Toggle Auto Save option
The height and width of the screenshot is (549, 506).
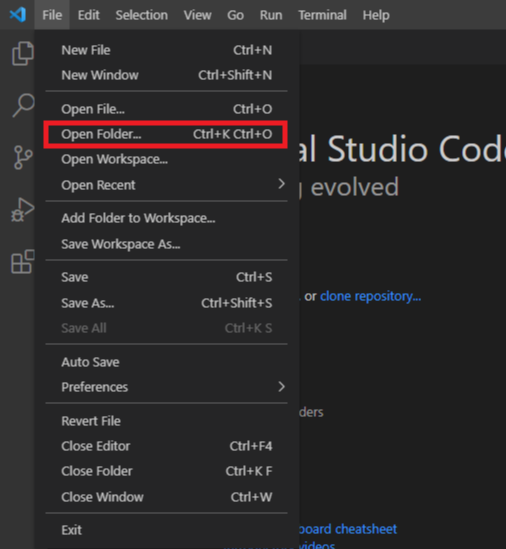(166, 362)
